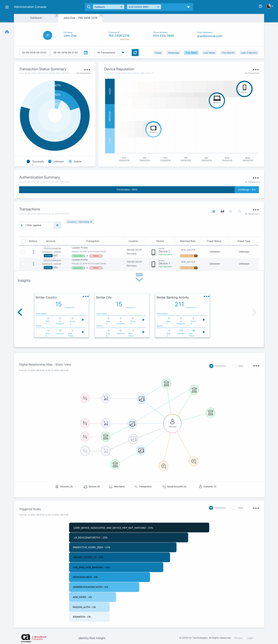Click Device 4 tablet marker
Viewport: 278px width, 644px height.
coord(153,129)
